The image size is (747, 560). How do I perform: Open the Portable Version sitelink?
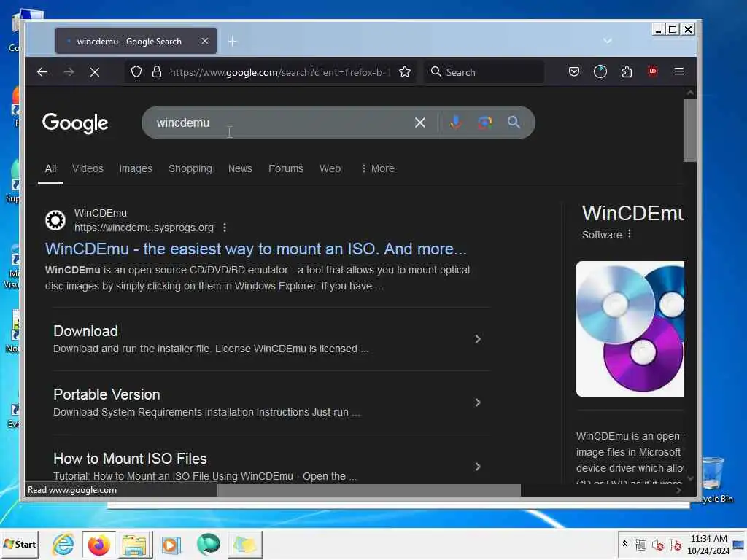pyautogui.click(x=107, y=394)
